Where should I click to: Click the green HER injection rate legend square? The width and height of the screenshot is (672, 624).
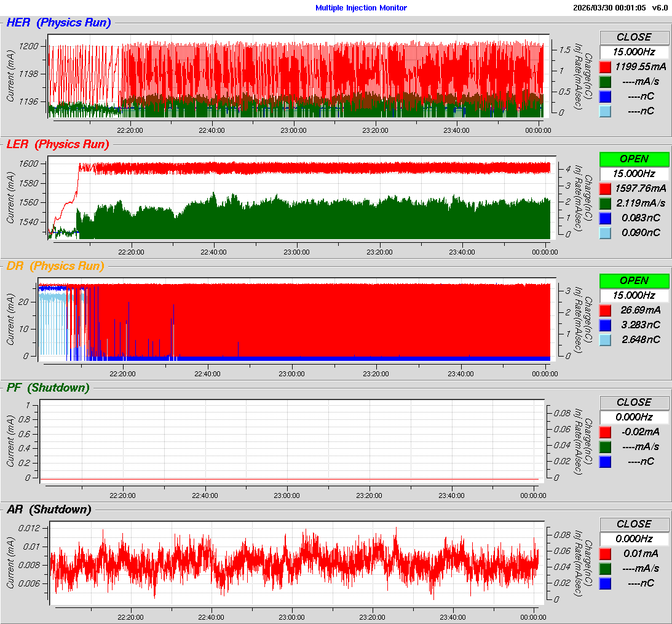click(x=605, y=81)
